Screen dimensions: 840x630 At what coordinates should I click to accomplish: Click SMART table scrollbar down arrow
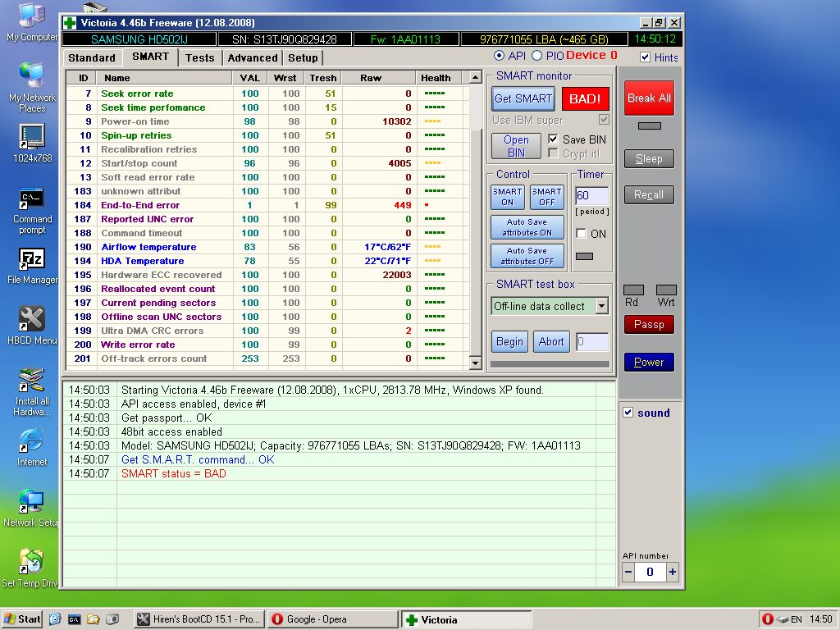pos(475,363)
